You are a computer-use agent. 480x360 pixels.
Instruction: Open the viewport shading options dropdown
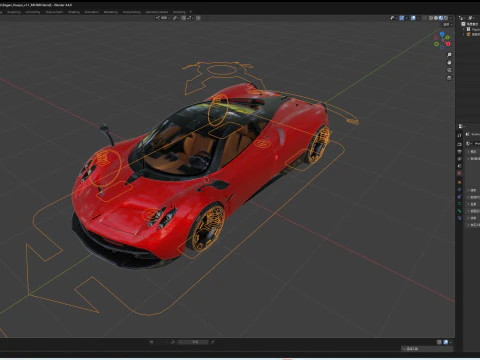[451, 18]
